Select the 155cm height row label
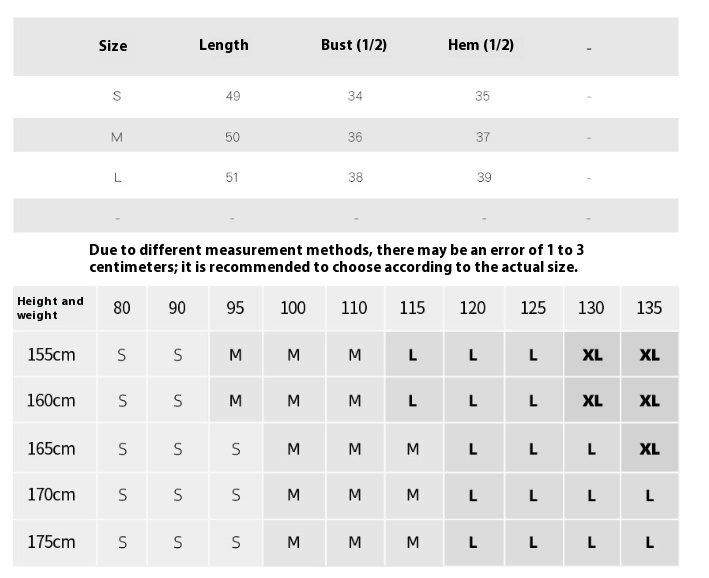Viewport: 709px width, 578px height. tap(51, 355)
